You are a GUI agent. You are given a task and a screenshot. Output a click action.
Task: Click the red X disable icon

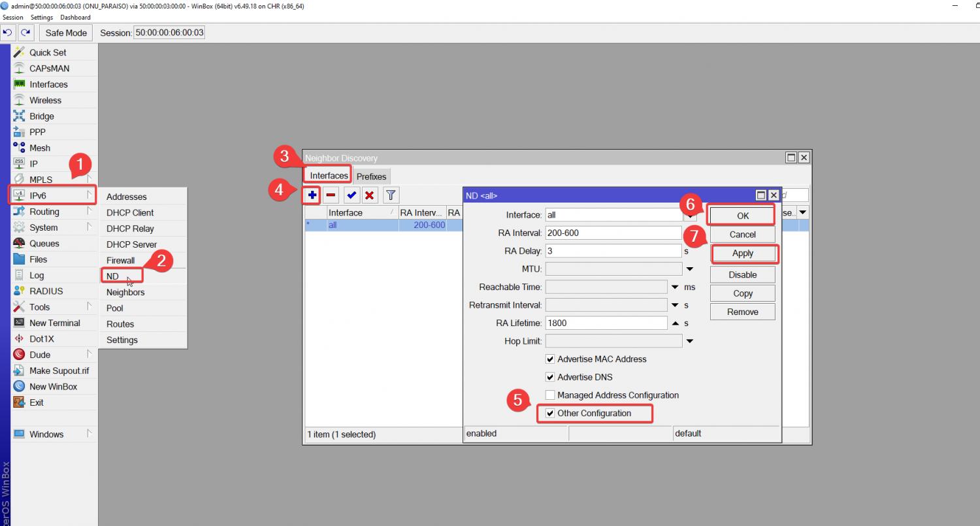click(x=370, y=195)
